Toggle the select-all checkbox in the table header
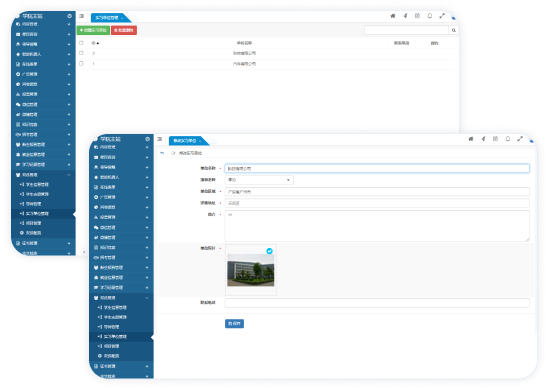The height and width of the screenshot is (390, 548). click(81, 43)
